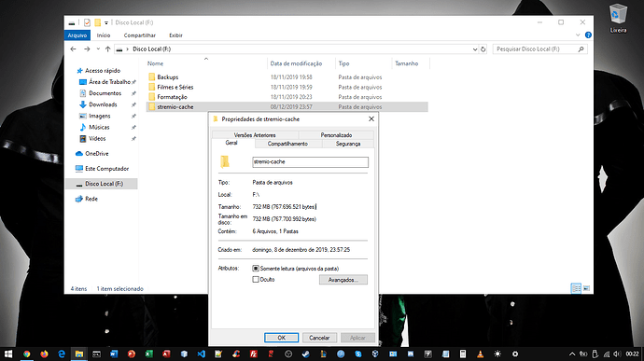Screen dimensions: 644x361
Task: Open the Exibir ribbon tab
Action: point(175,35)
